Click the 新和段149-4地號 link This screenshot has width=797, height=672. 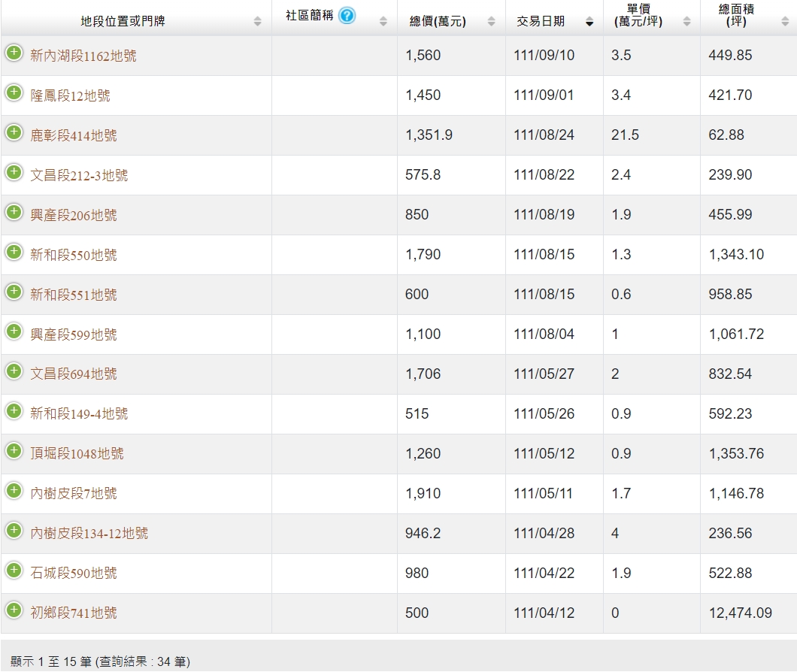tap(79, 414)
